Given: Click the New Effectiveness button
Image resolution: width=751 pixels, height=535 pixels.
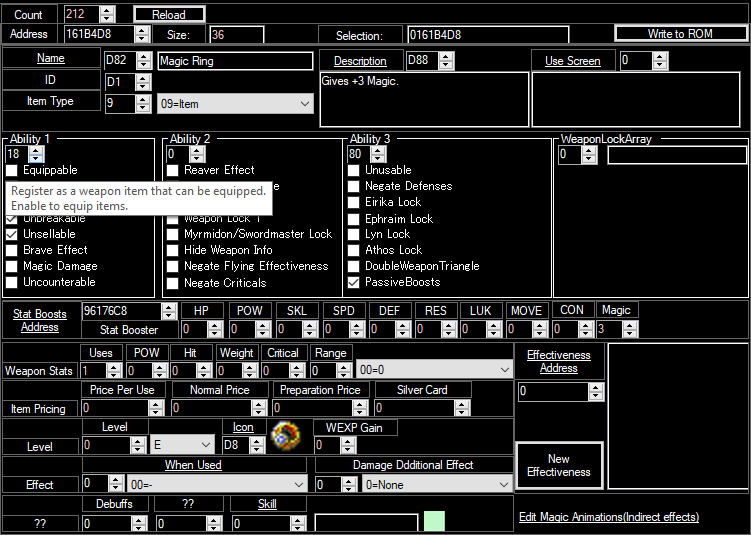Looking at the screenshot, I should click(558, 465).
